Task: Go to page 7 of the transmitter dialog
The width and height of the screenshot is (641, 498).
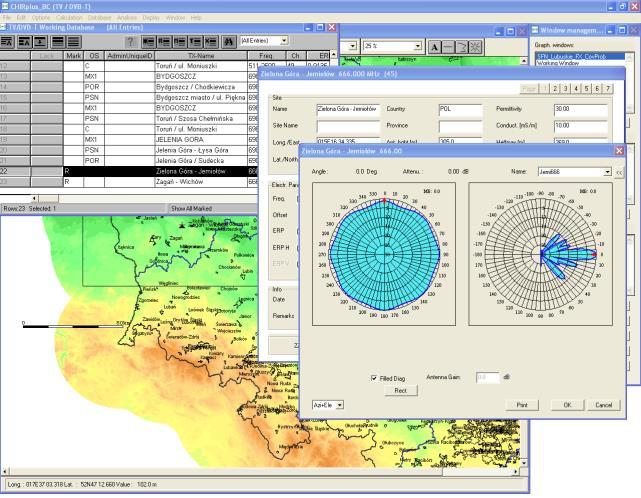Action: (608, 89)
